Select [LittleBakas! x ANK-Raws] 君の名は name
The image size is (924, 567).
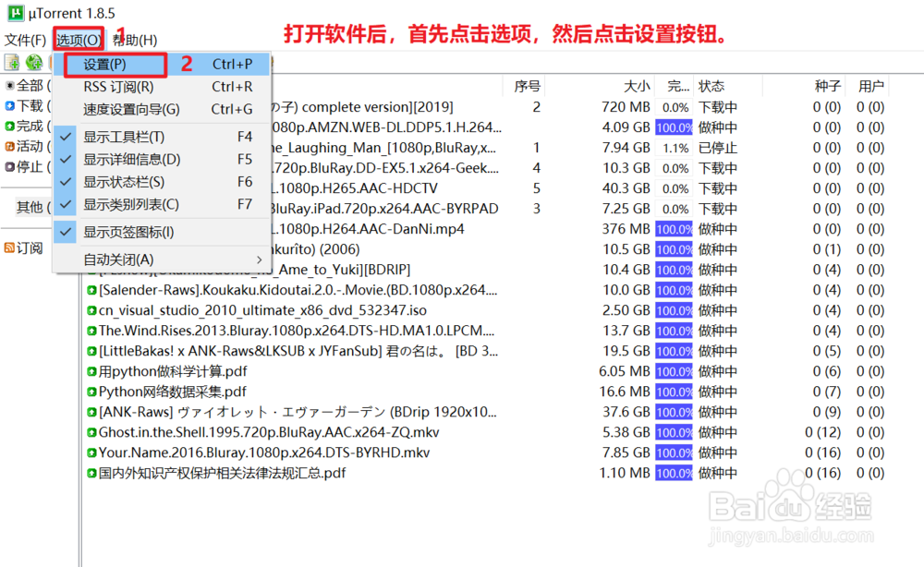(298, 352)
